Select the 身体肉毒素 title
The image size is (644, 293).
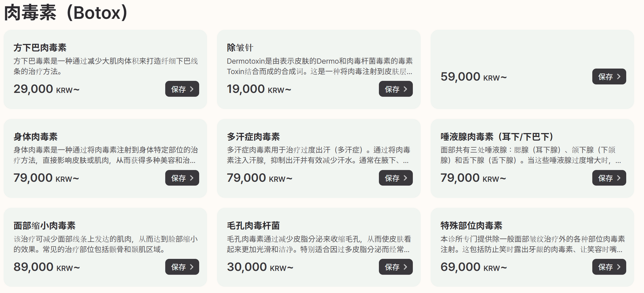pyautogui.click(x=36, y=137)
